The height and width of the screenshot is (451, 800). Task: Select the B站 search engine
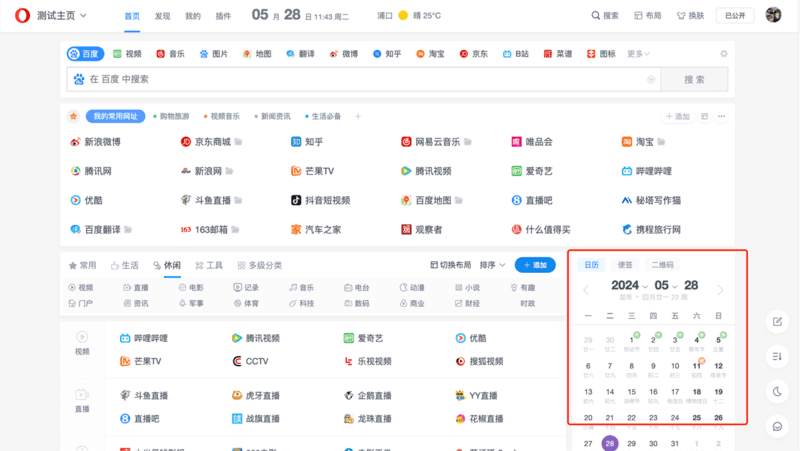tap(516, 54)
